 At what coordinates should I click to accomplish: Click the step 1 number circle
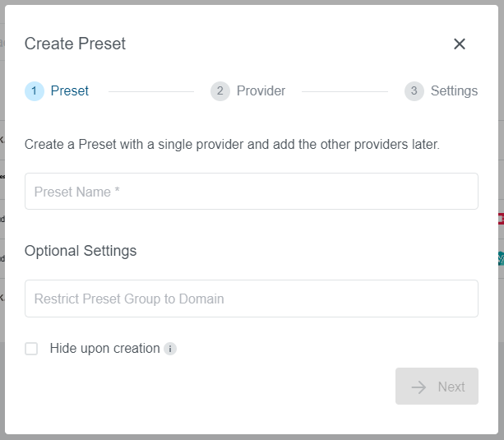pos(35,91)
